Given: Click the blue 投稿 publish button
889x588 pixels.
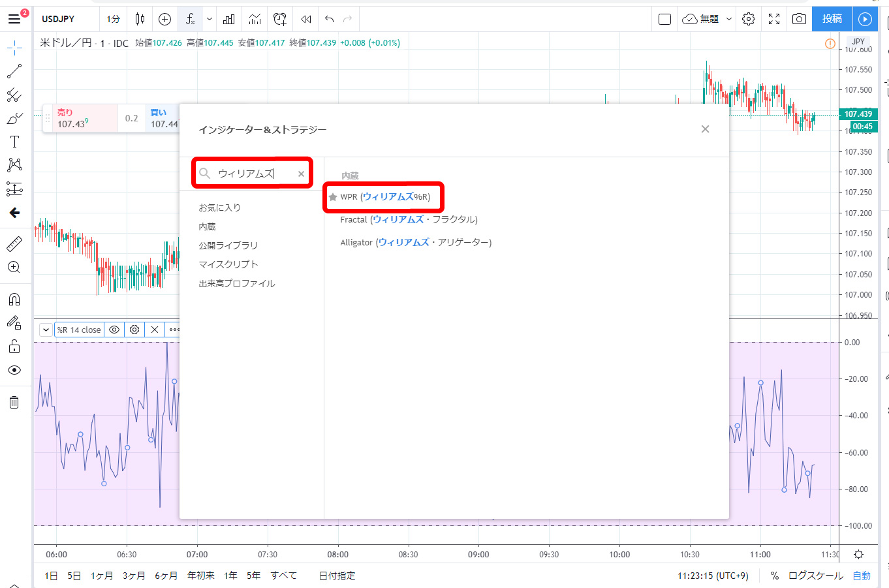Looking at the screenshot, I should click(832, 19).
